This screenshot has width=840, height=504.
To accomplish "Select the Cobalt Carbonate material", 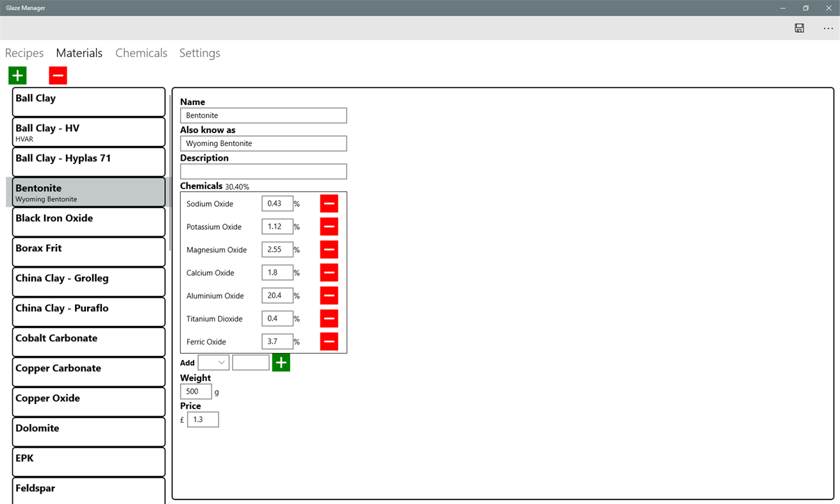I will point(88,341).
